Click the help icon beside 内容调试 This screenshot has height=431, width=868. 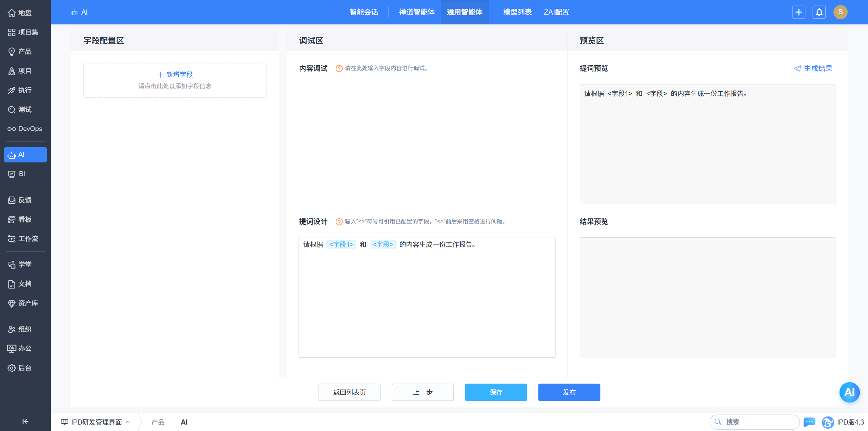tap(339, 68)
